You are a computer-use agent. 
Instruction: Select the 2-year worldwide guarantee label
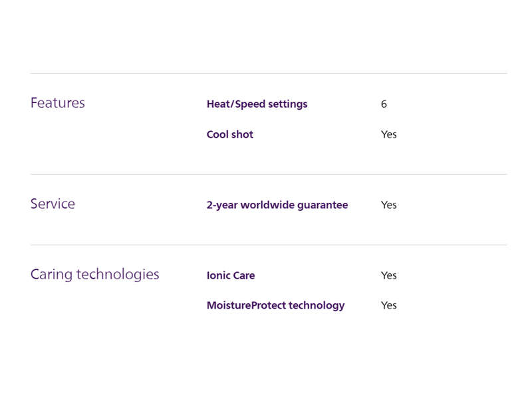point(277,205)
